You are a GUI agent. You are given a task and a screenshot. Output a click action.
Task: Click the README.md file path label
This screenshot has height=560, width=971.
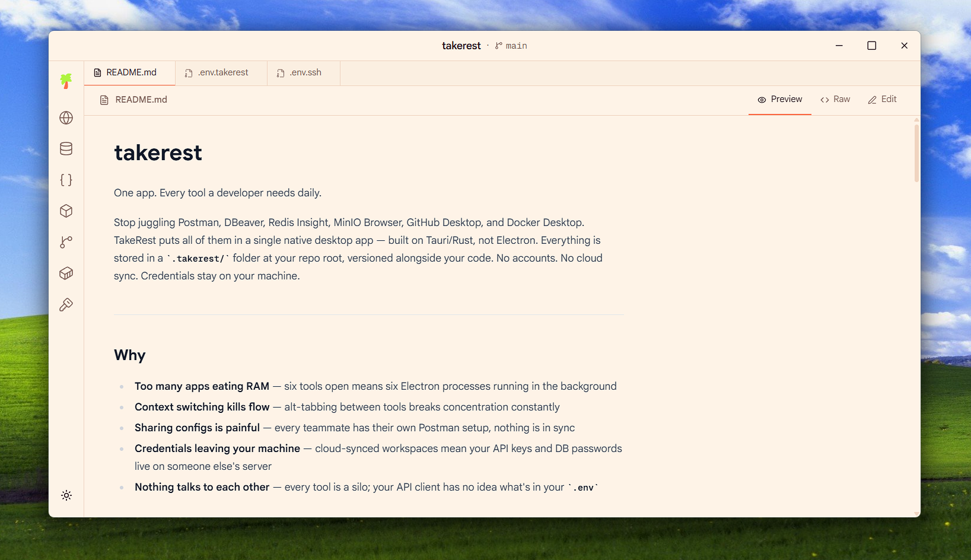(141, 100)
